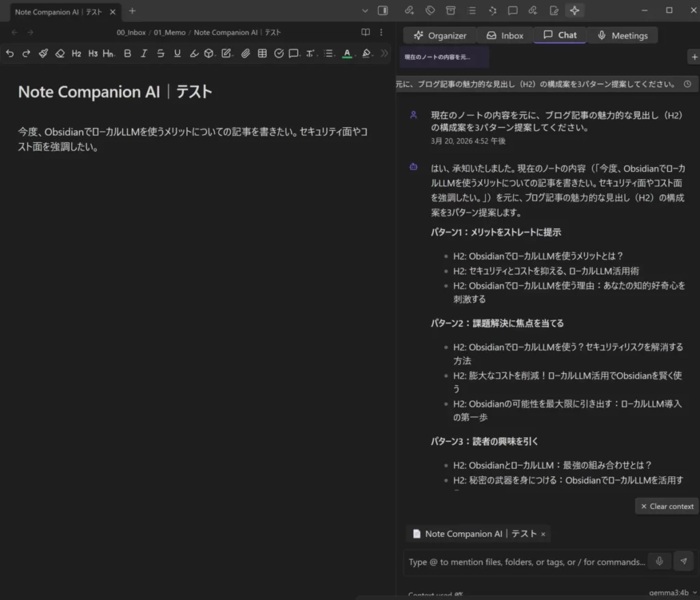Activate the microphone icon in the chat input
The image size is (700, 600).
click(659, 561)
